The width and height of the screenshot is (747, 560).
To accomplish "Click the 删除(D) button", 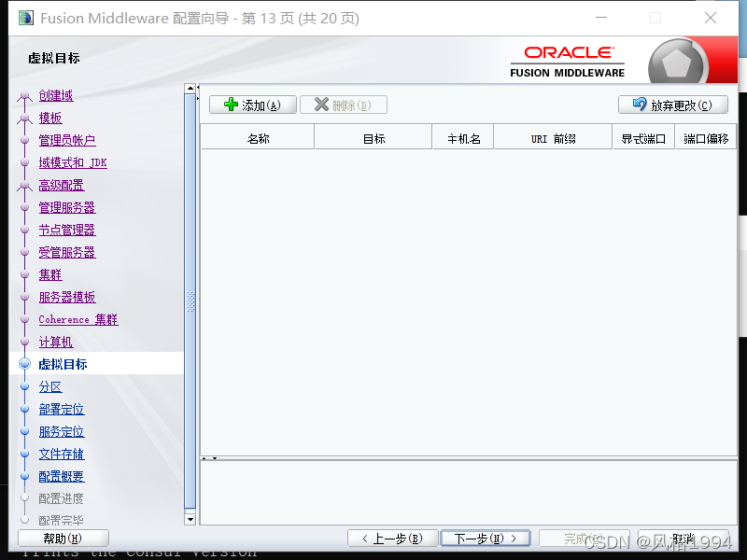I will tap(344, 105).
